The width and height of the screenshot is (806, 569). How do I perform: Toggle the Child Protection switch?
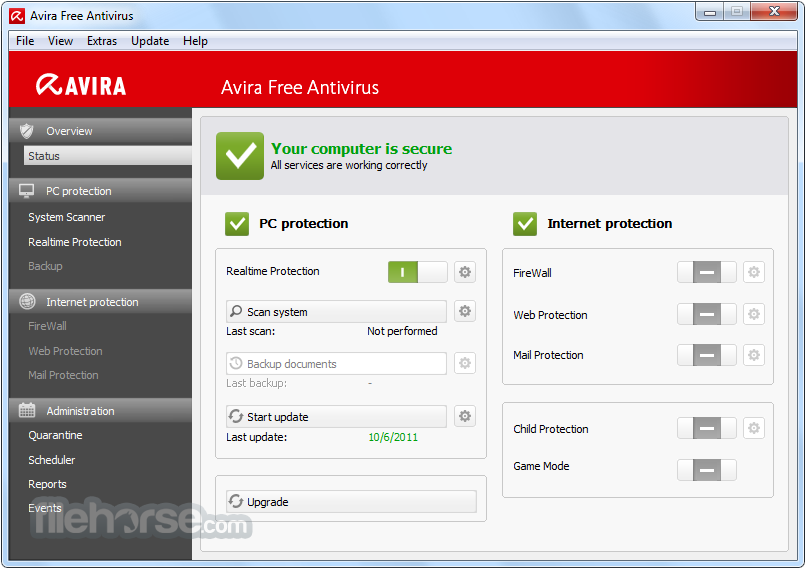click(x=707, y=428)
